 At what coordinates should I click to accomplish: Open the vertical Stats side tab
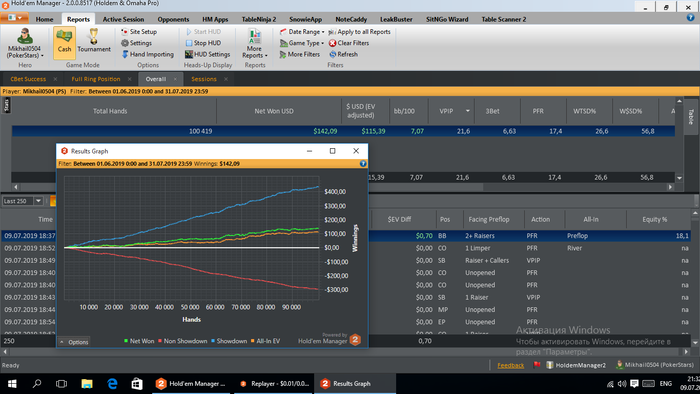point(6,105)
